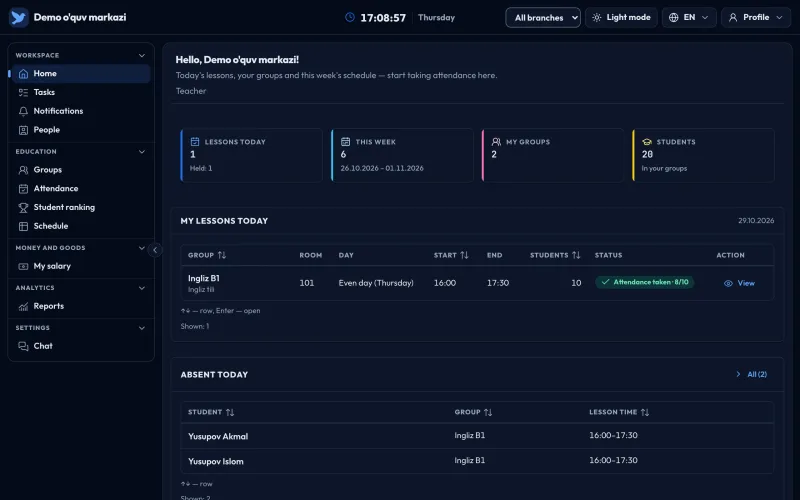Click the user icon in Profile button
The height and width of the screenshot is (500, 800).
coord(733,17)
